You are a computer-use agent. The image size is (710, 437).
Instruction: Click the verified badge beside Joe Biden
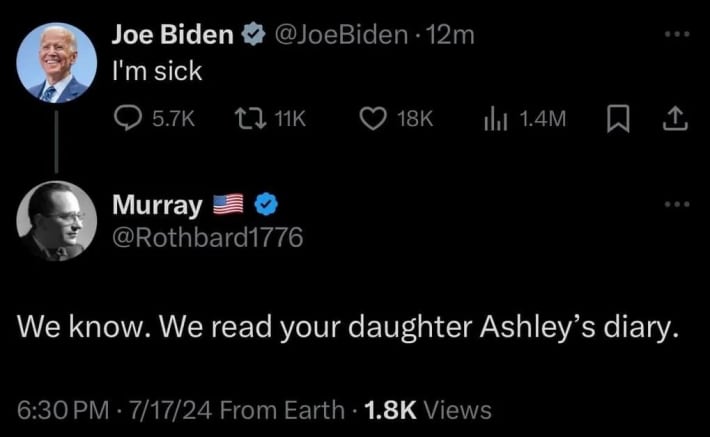point(253,36)
